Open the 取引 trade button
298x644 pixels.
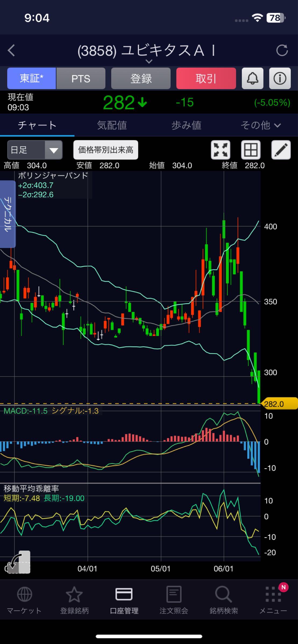coord(206,78)
